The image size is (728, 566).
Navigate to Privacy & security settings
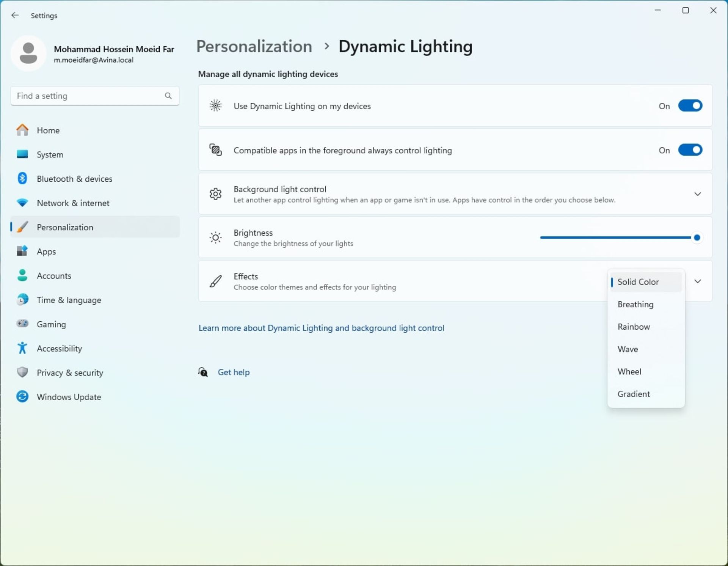95,373
